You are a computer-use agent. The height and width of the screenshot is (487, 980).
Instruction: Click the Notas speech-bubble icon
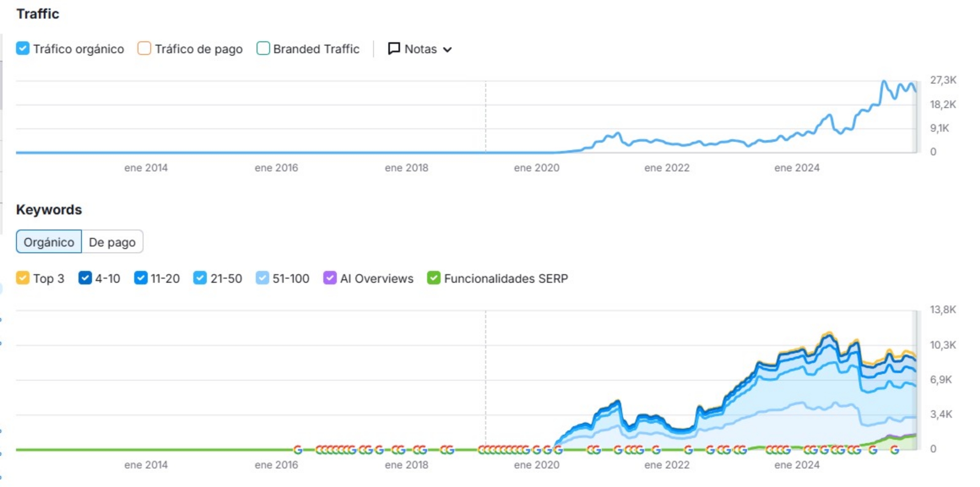[x=394, y=49]
